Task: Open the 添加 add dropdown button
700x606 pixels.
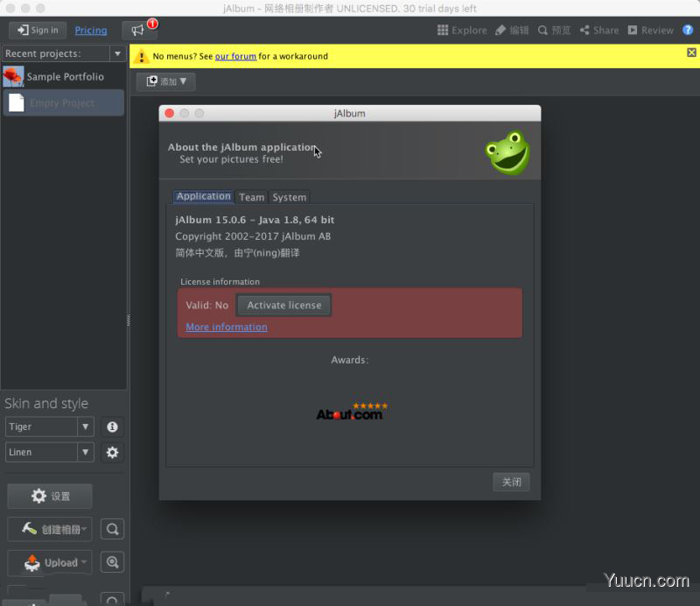Action: pos(166,81)
